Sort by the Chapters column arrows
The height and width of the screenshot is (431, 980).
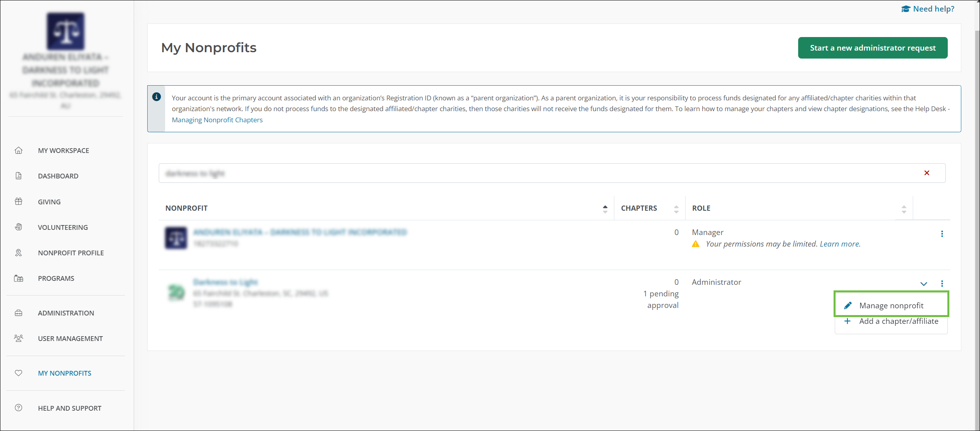676,209
